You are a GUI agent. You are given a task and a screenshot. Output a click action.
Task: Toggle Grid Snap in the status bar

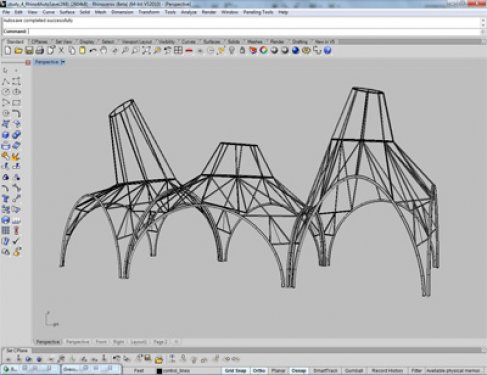235,371
